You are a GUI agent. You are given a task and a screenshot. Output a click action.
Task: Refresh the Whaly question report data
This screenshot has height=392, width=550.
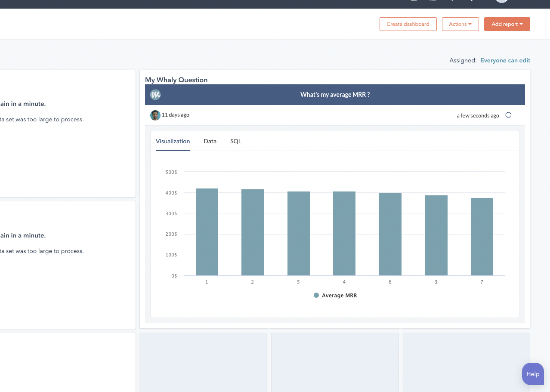[508, 115]
